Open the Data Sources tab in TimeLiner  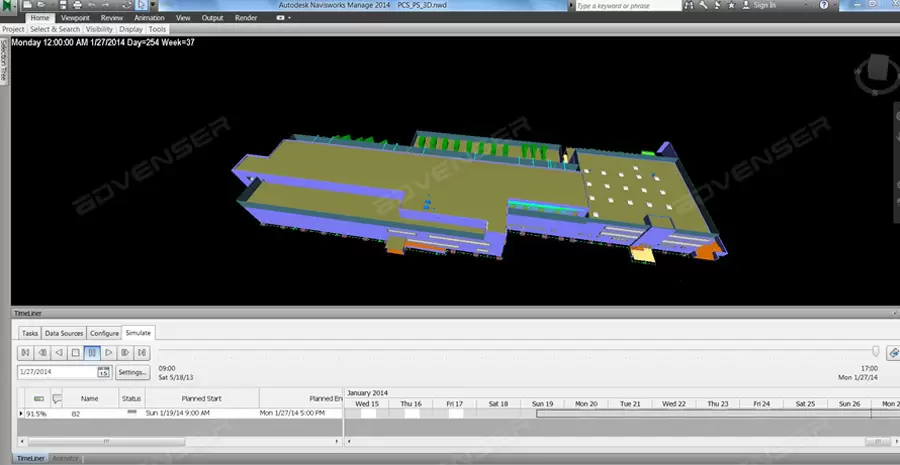pyautogui.click(x=64, y=333)
